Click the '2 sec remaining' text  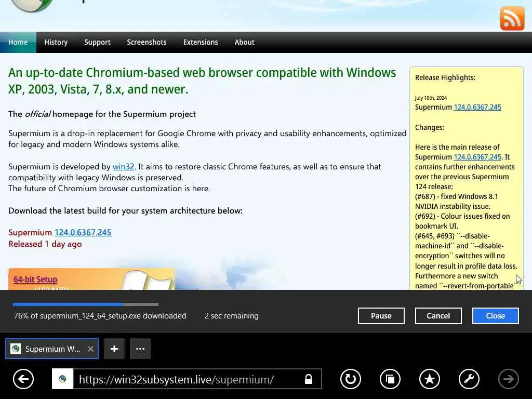coord(231,316)
